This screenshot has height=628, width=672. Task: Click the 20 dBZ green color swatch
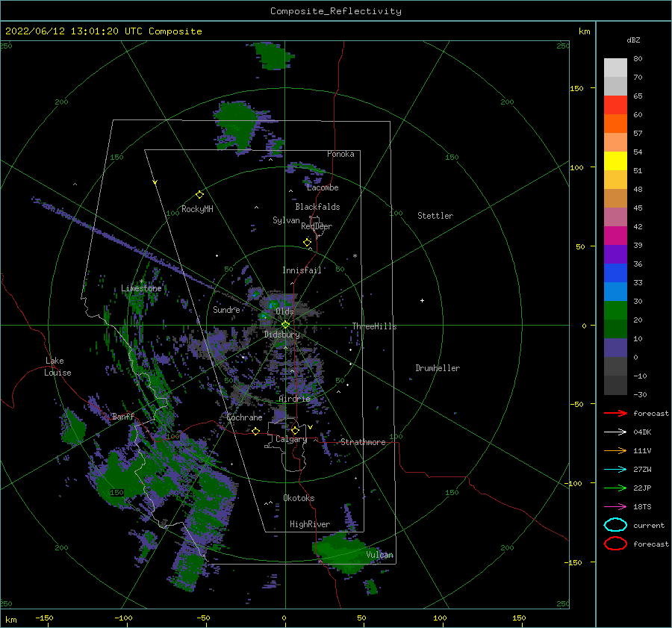[615, 311]
